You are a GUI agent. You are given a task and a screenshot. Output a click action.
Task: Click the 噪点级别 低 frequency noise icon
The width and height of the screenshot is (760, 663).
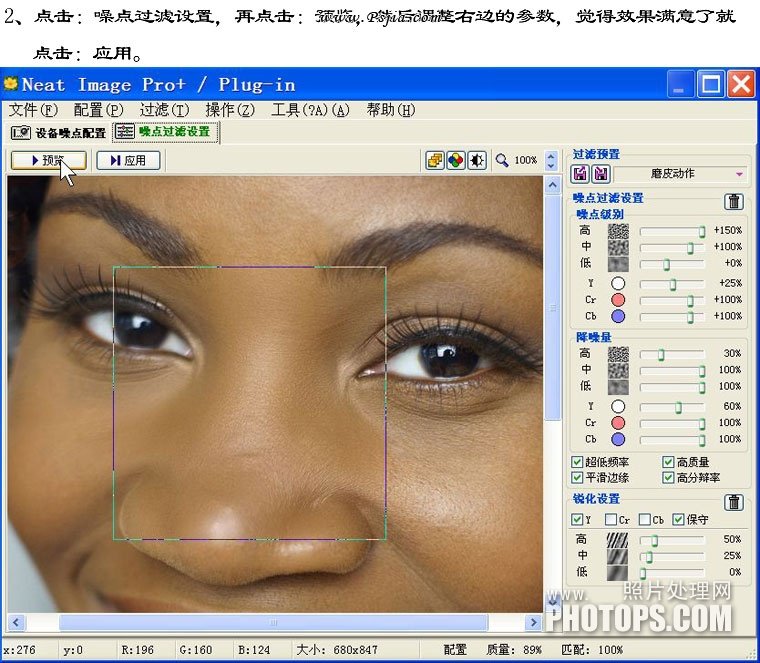click(618, 264)
